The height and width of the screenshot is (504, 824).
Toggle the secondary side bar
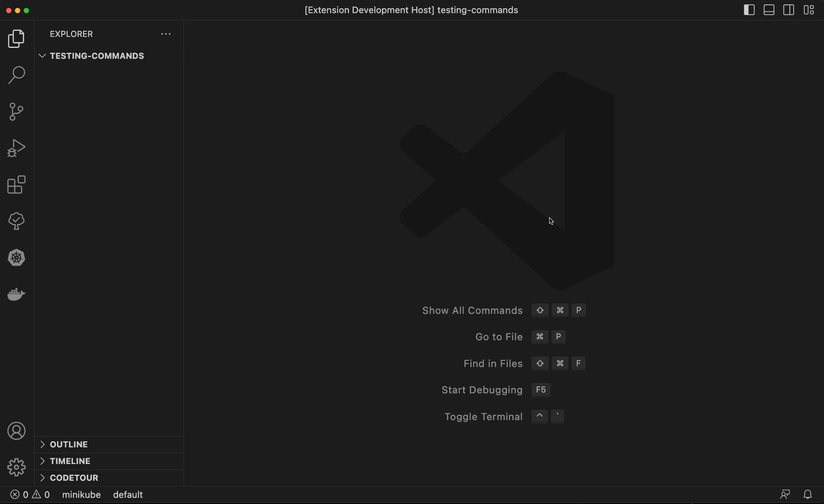pos(788,10)
